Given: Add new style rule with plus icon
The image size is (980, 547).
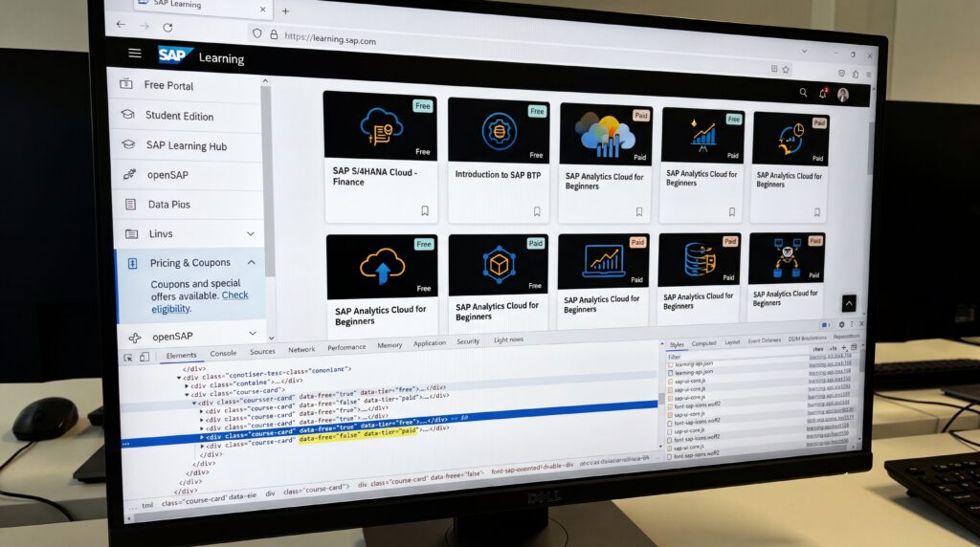Looking at the screenshot, I should [x=844, y=348].
